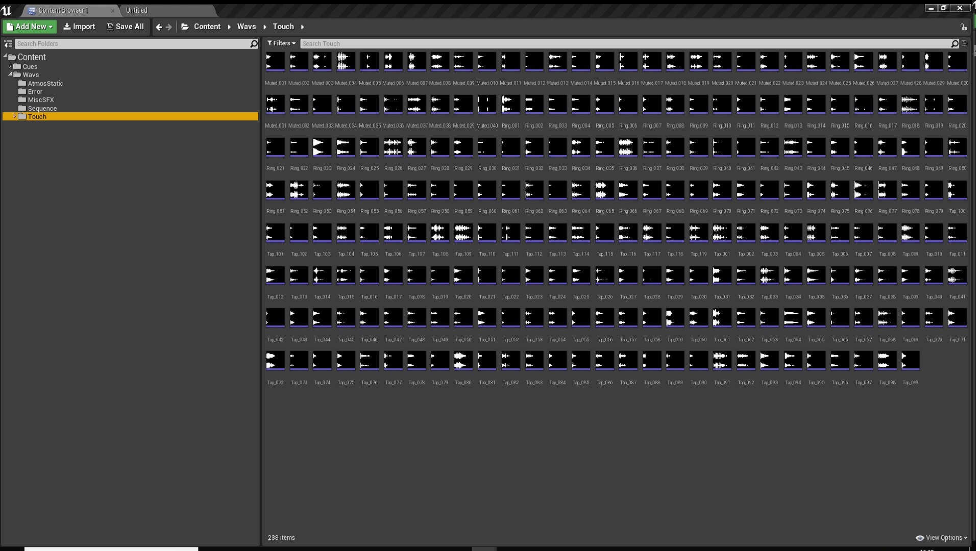Switch to the Untitled tab
Viewport: 980px width, 551px height.
(x=137, y=10)
